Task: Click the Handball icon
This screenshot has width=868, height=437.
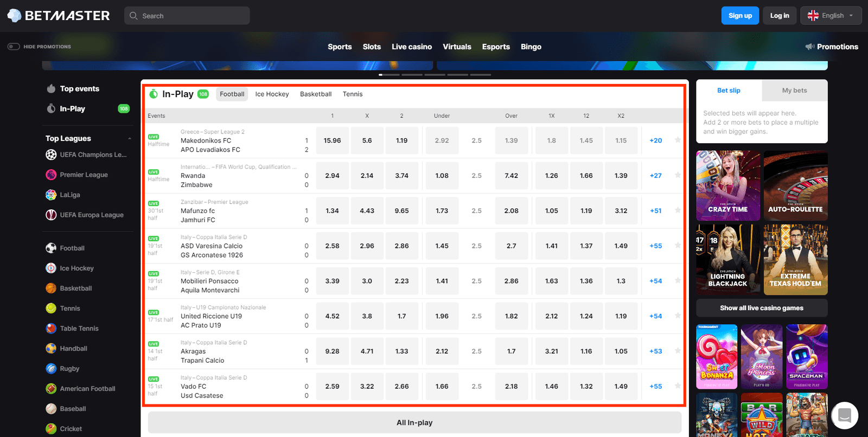Action: tap(51, 348)
